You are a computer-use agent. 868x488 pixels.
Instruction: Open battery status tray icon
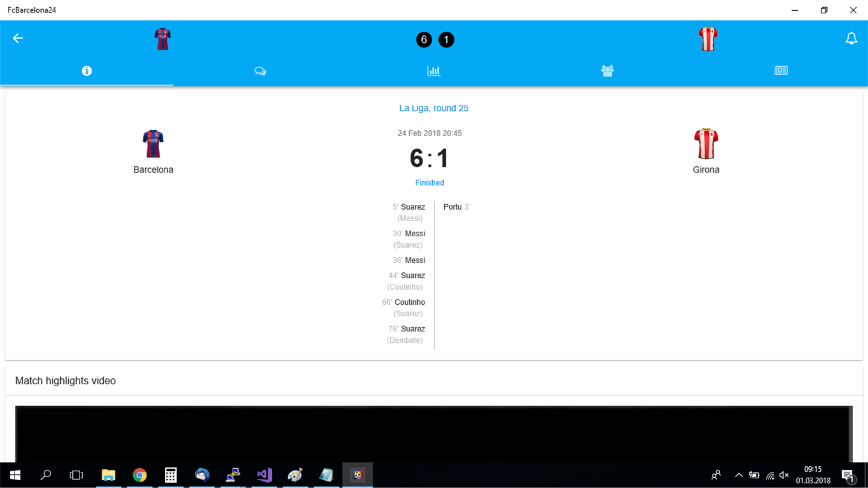point(754,475)
